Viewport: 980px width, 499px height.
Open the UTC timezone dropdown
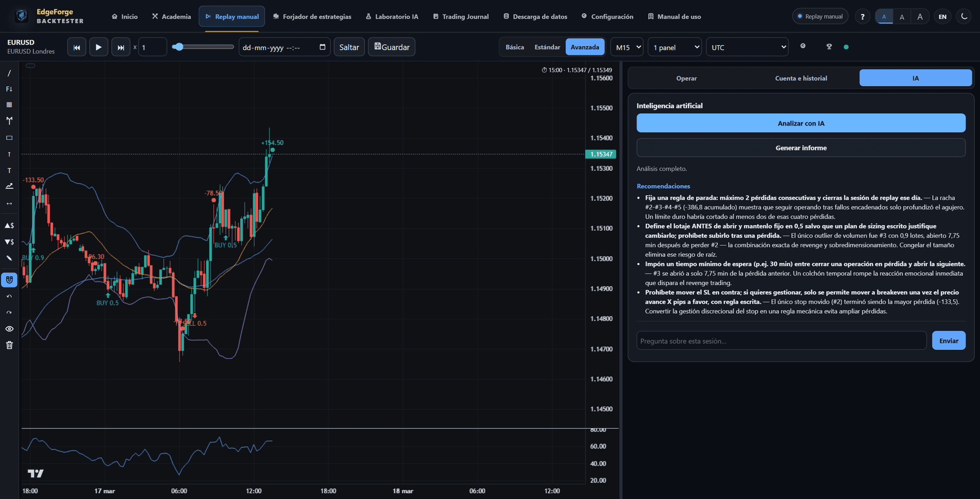pyautogui.click(x=747, y=47)
